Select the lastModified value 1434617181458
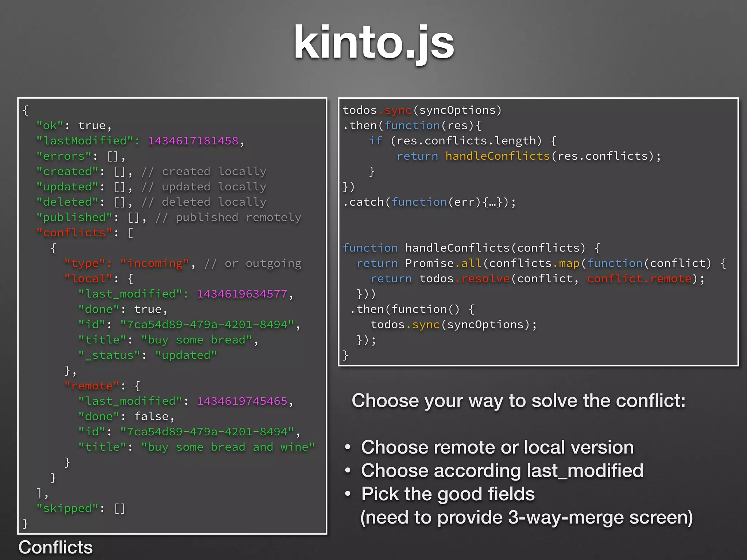Viewport: 747px width, 560px height. point(193,141)
